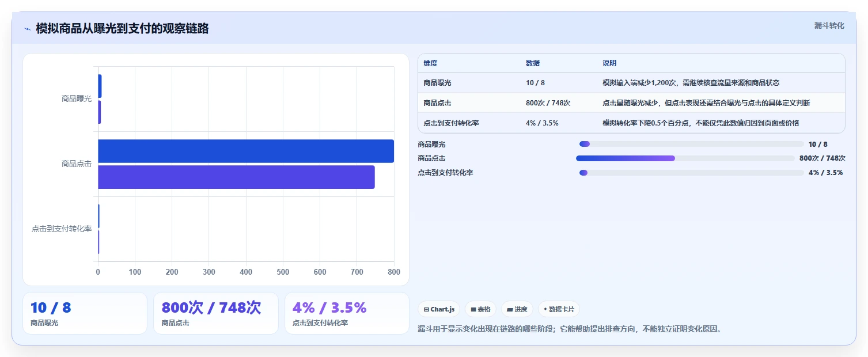Click the 模拟输入端减少1,200次 description in the table
The height and width of the screenshot is (357, 868).
(x=691, y=83)
